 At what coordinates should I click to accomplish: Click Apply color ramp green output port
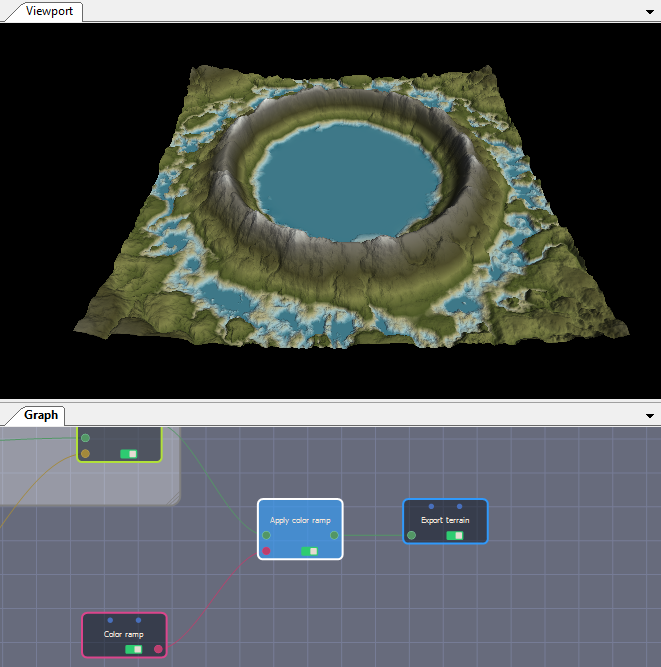coord(334,535)
